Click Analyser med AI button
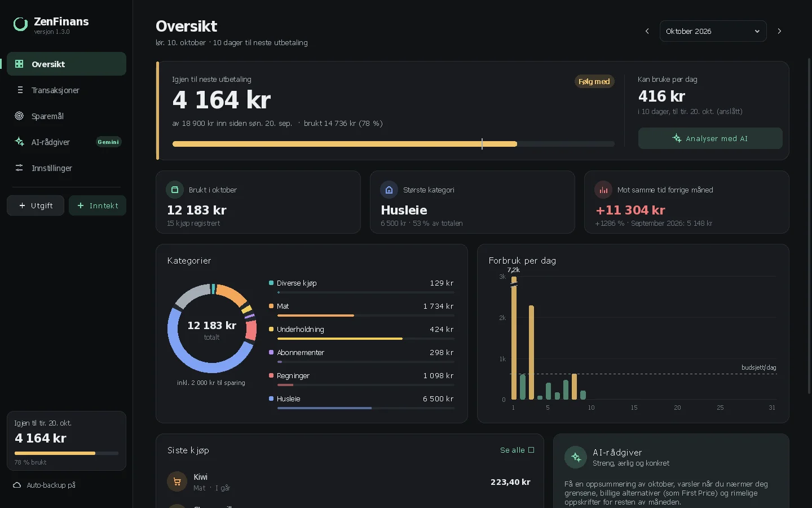Screen dimensions: 812x508 (x=710, y=138)
